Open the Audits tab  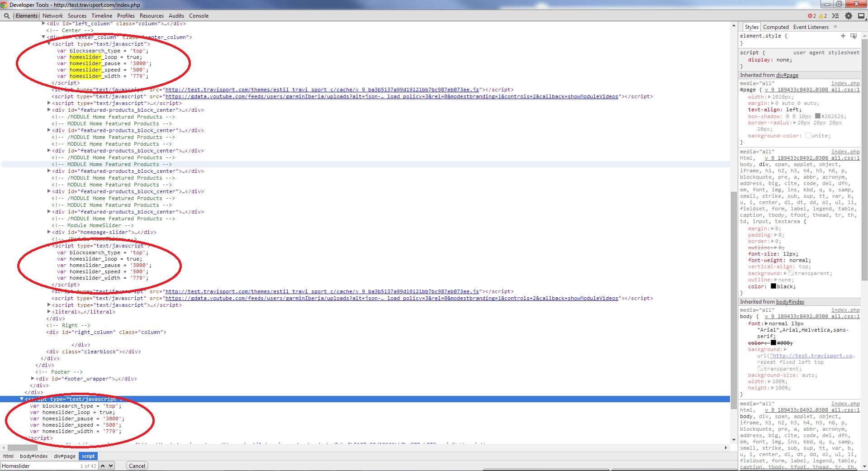pyautogui.click(x=176, y=16)
